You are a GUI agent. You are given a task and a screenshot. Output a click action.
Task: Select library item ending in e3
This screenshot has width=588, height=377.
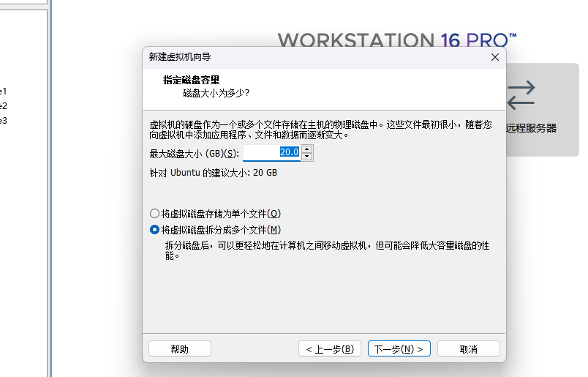(x=4, y=121)
